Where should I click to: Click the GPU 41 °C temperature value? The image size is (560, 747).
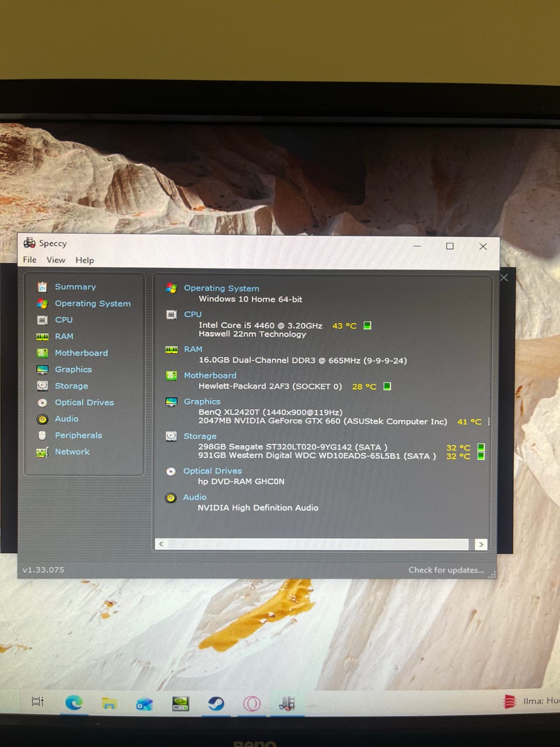coord(469,421)
